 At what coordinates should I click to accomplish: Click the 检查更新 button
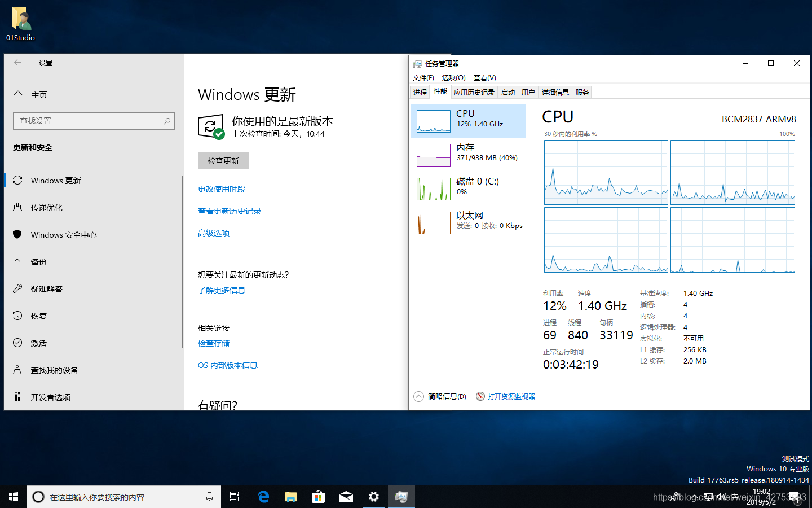[223, 161]
